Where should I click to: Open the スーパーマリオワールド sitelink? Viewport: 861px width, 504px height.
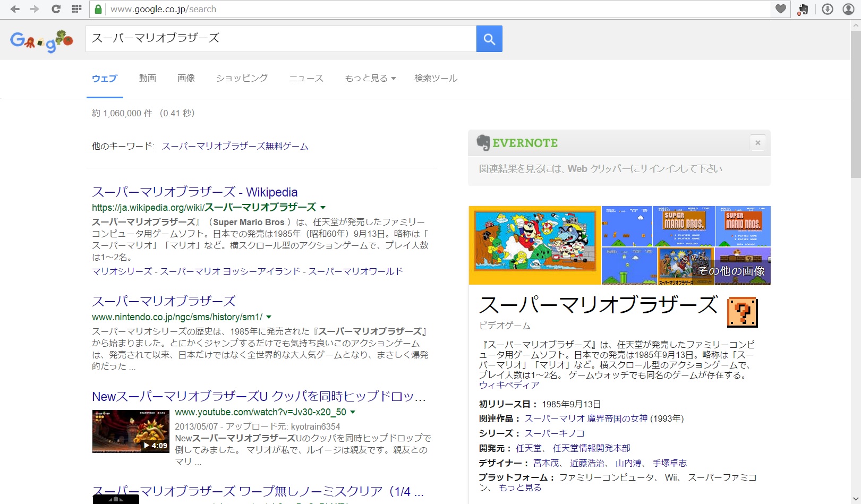(356, 271)
